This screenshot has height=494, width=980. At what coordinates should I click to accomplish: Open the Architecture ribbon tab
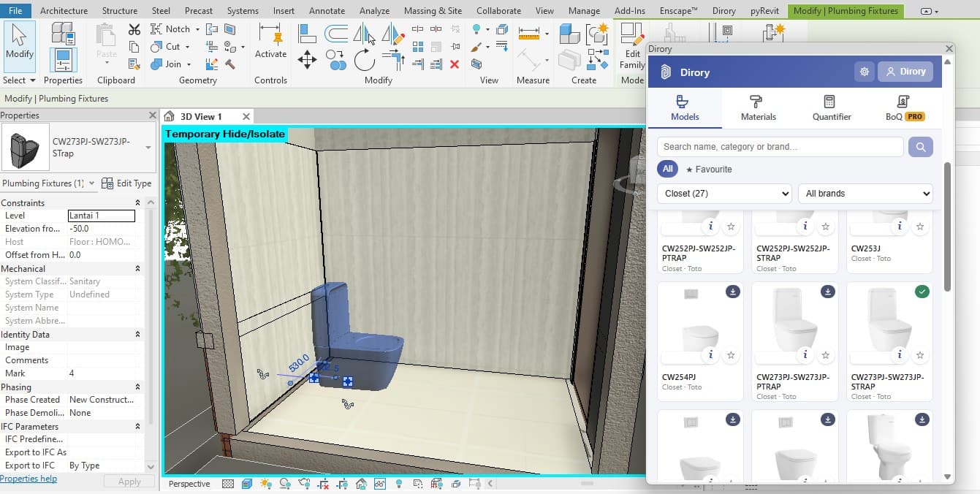click(64, 11)
